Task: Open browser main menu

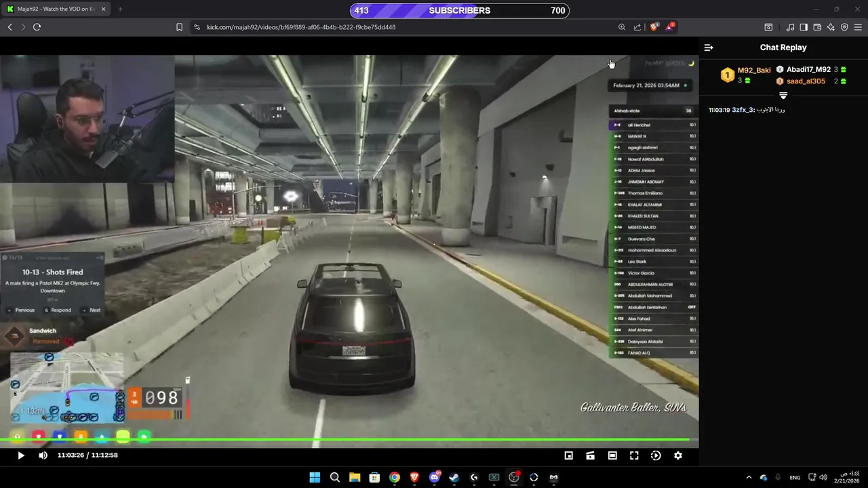Action: coord(858,27)
